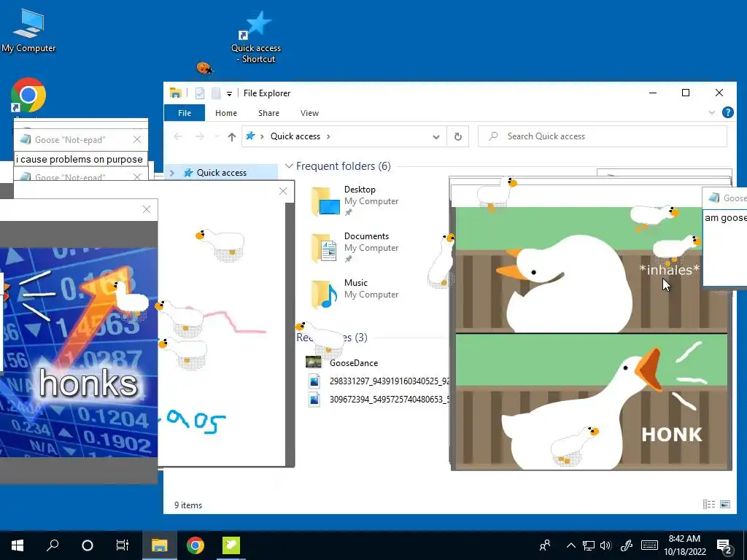Open taskbar Search

point(53,545)
